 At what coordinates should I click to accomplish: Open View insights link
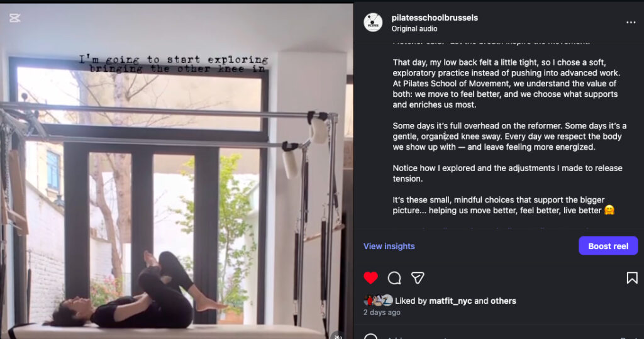(x=389, y=246)
